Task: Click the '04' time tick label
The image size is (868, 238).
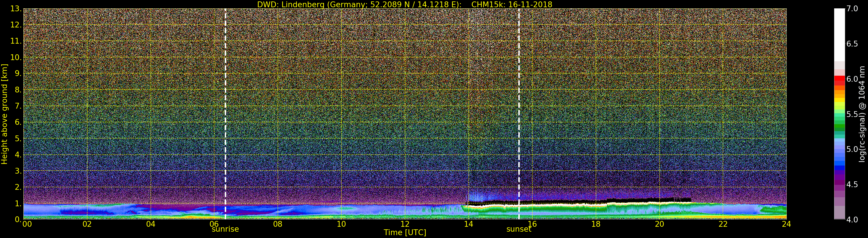Action: click(151, 224)
